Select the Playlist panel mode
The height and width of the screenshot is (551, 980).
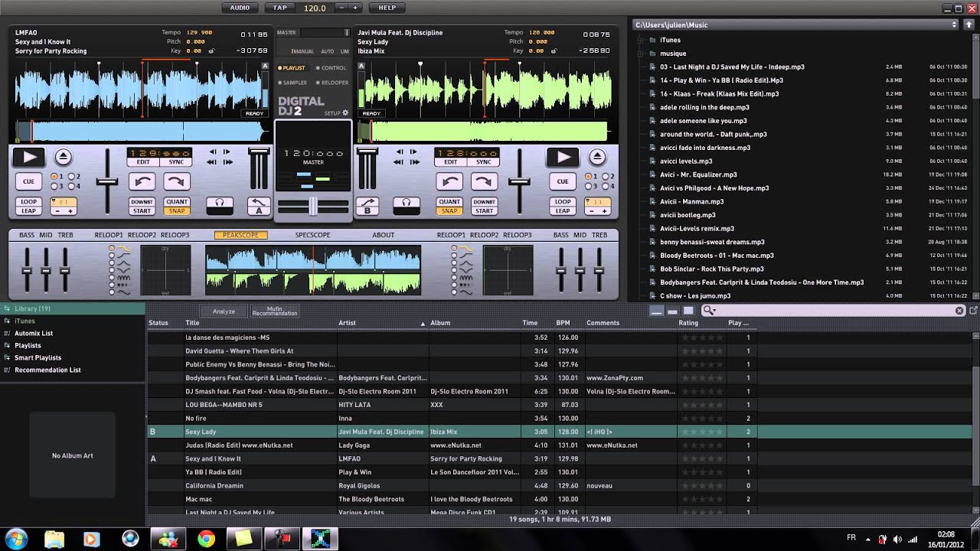pyautogui.click(x=292, y=68)
